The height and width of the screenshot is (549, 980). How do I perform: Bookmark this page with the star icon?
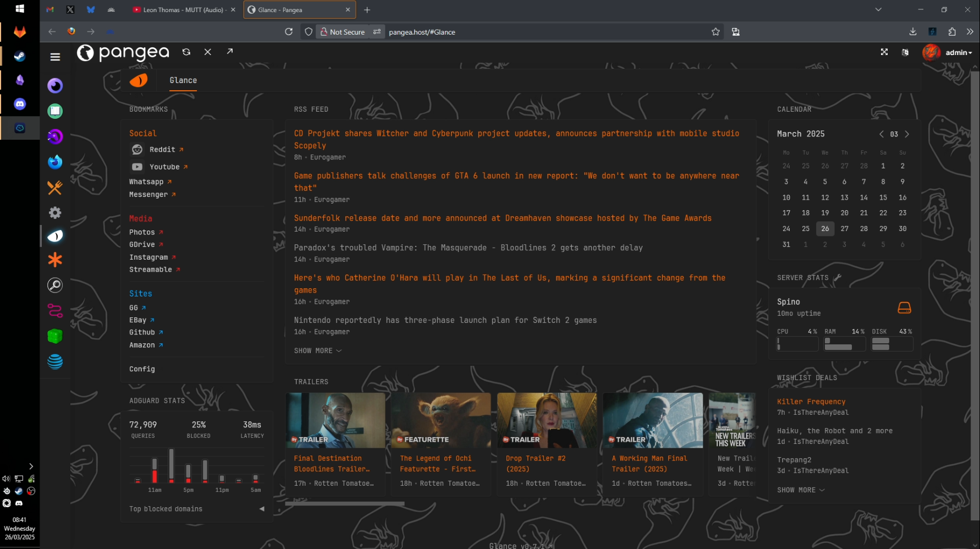pyautogui.click(x=715, y=32)
